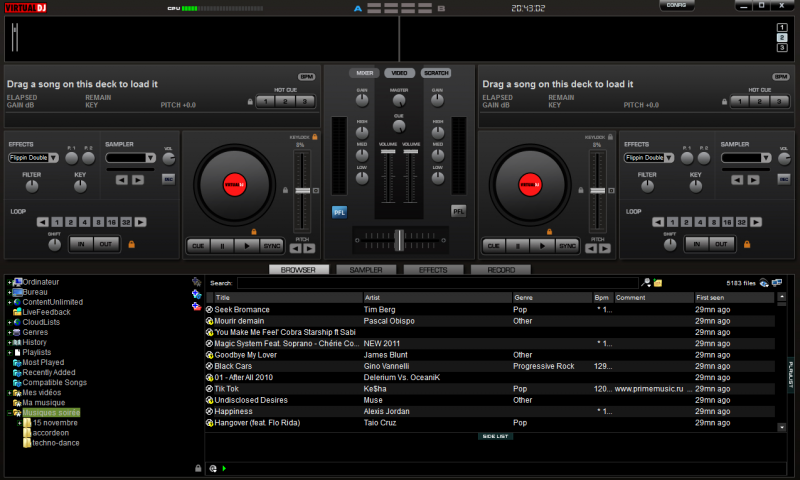Open the right deck sampler dropdown
This screenshot has height=480, width=800.
766,158
